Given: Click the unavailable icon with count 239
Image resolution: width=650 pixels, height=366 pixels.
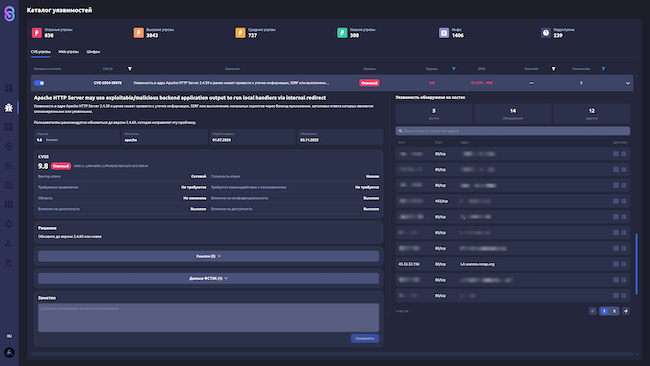Looking at the screenshot, I should click(546, 33).
